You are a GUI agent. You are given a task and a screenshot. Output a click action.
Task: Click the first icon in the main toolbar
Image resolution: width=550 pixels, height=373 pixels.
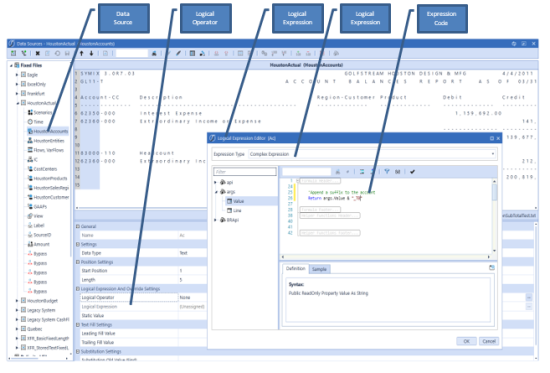[13, 53]
